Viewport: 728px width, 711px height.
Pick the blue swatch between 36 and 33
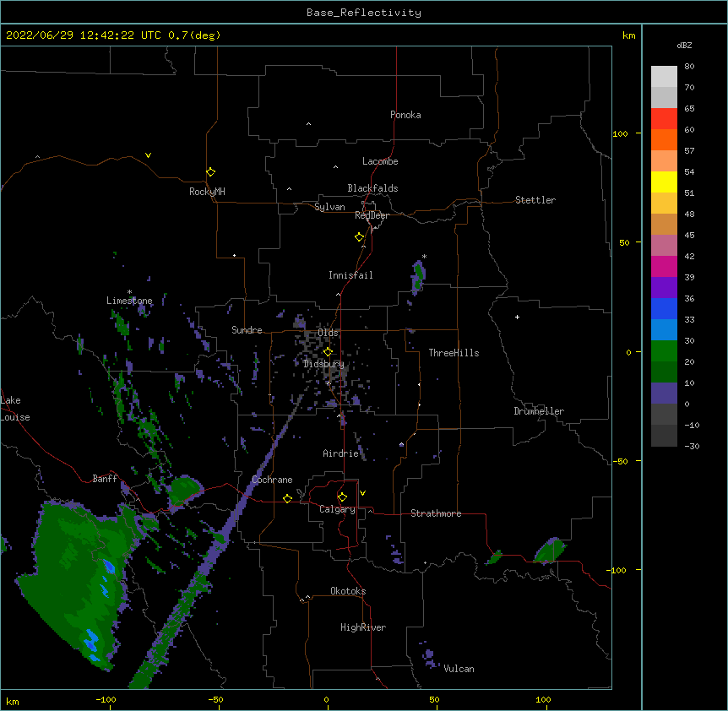pos(664,308)
